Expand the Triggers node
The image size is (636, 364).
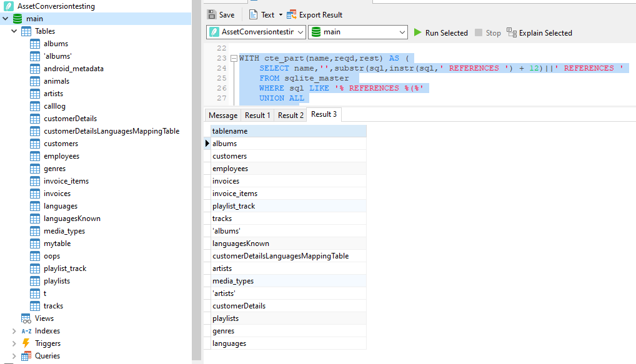point(14,344)
